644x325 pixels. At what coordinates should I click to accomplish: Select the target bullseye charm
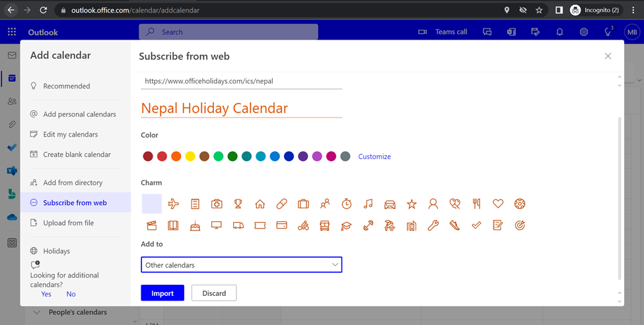tap(520, 225)
